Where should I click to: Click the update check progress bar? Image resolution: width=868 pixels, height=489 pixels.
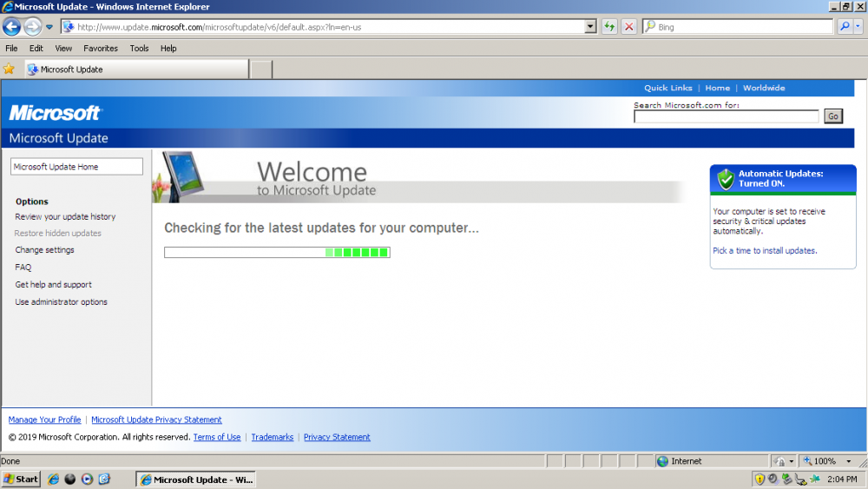(x=278, y=253)
